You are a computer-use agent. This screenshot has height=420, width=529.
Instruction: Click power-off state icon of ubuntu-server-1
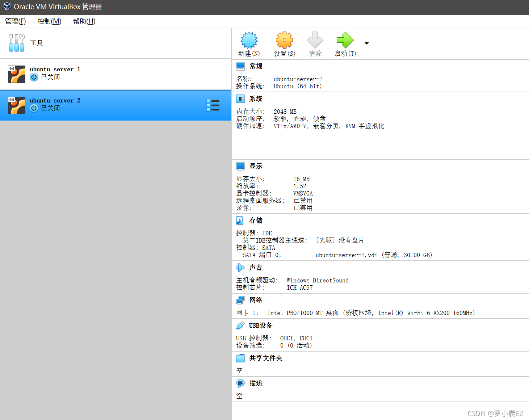point(34,77)
